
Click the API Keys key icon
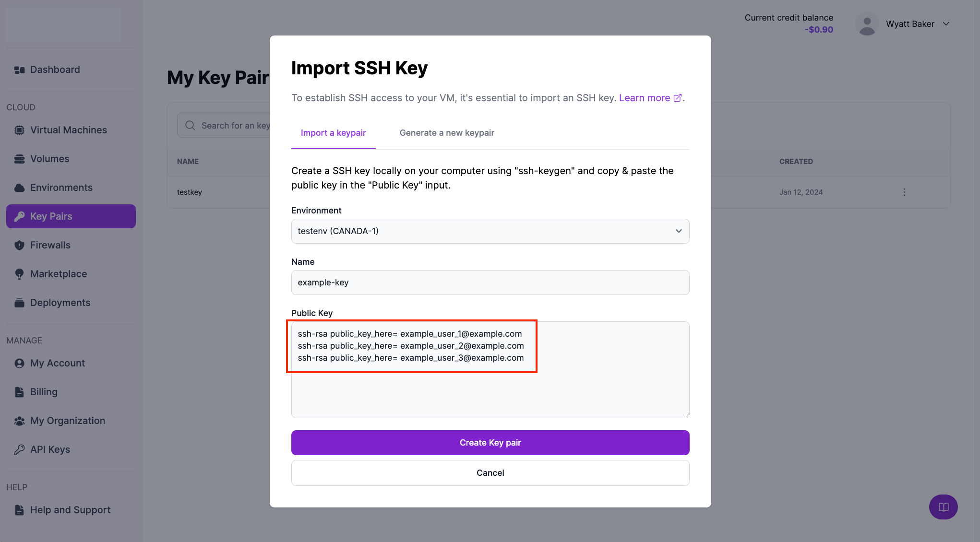(x=19, y=449)
